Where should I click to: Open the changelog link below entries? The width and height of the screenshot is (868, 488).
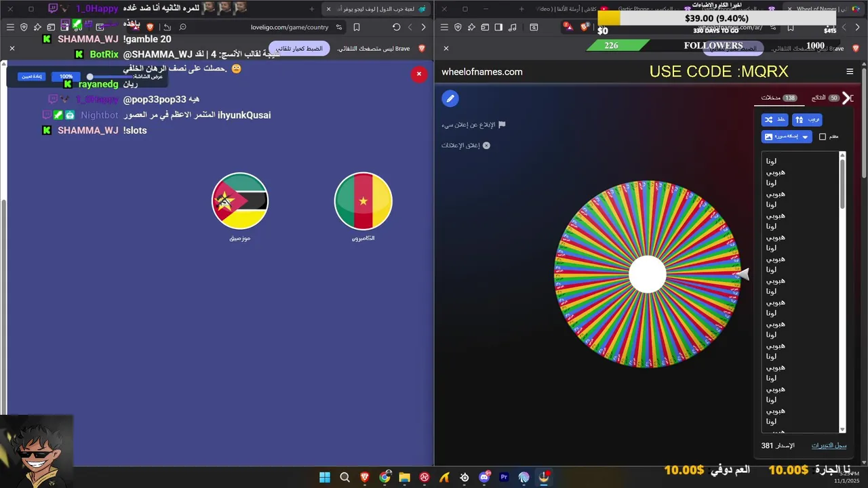pos(829,445)
